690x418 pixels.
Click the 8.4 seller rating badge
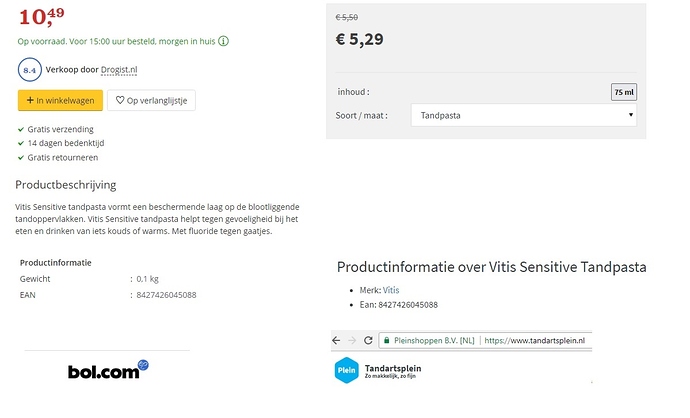[30, 70]
